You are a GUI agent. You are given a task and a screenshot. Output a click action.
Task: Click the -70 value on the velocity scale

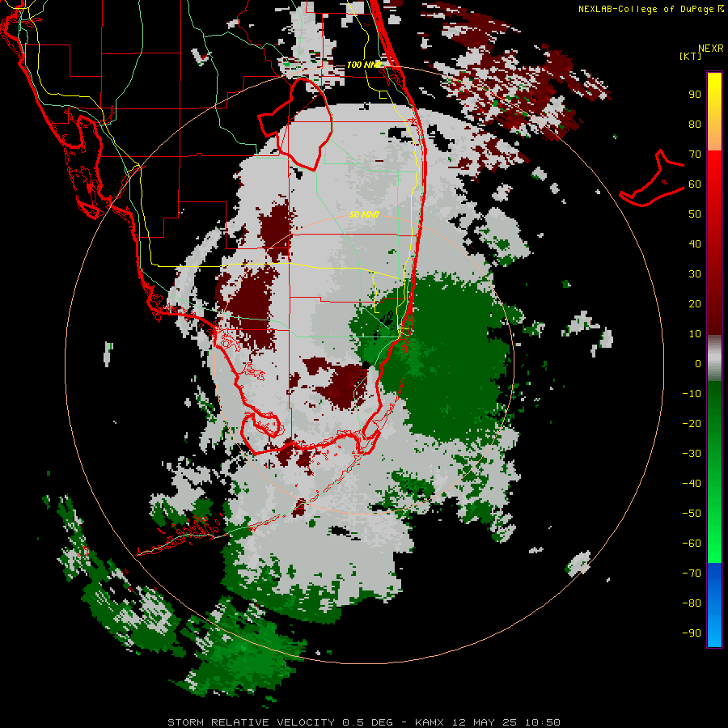tap(692, 574)
